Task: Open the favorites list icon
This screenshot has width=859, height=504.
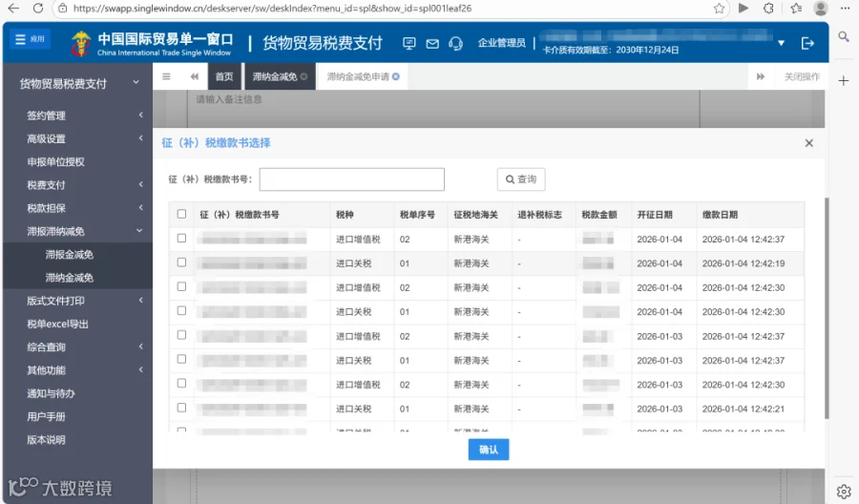Action: (x=796, y=9)
